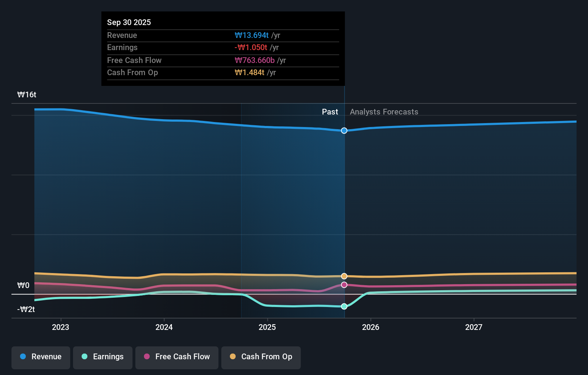
Task: Click the ₩16t y-axis label
Action: tap(27, 95)
